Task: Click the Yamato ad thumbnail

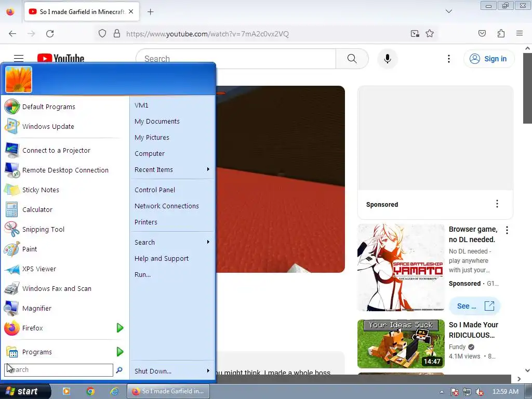Action: [401, 268]
